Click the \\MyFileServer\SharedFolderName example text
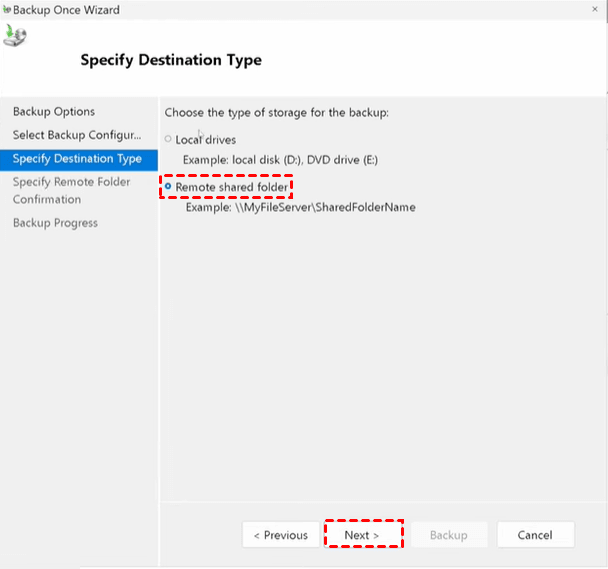This screenshot has height=569, width=608. [299, 207]
